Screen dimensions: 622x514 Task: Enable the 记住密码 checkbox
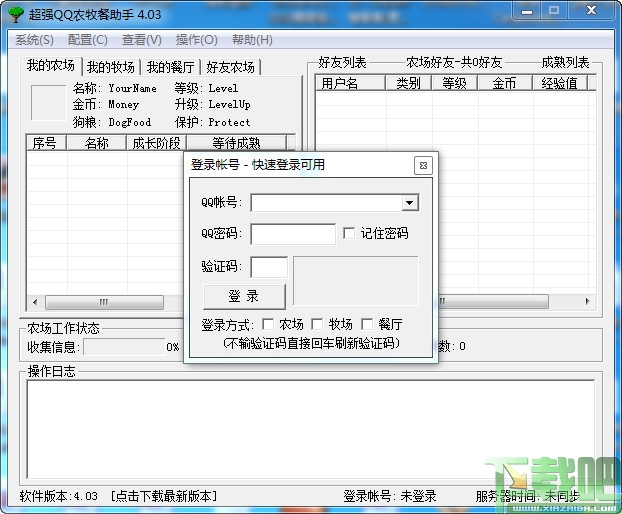click(x=349, y=233)
